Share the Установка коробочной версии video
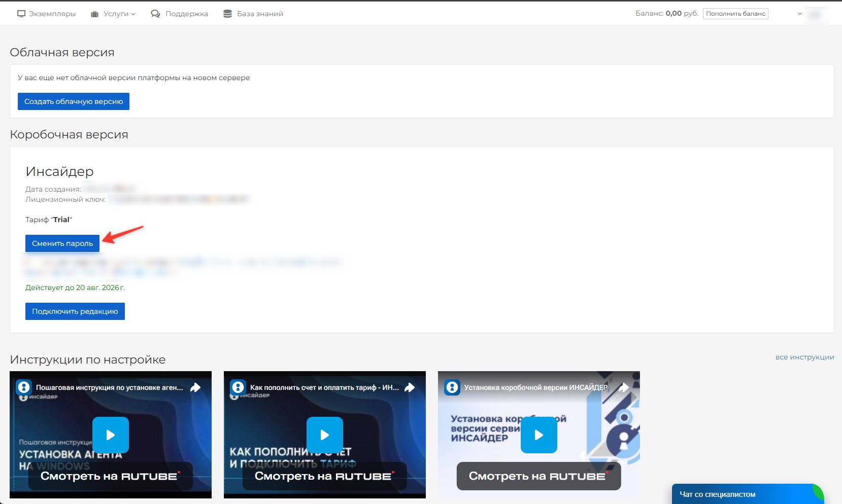The image size is (842, 504). [624, 387]
